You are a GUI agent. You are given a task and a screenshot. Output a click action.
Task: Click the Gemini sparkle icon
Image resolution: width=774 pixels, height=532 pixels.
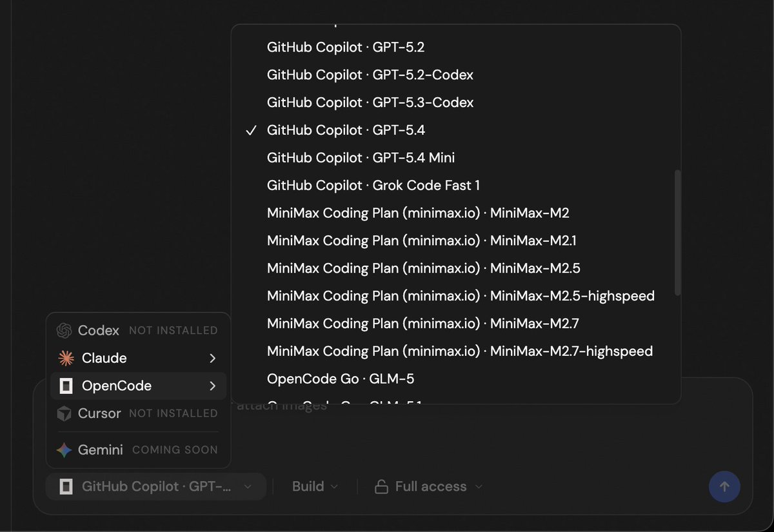point(64,450)
